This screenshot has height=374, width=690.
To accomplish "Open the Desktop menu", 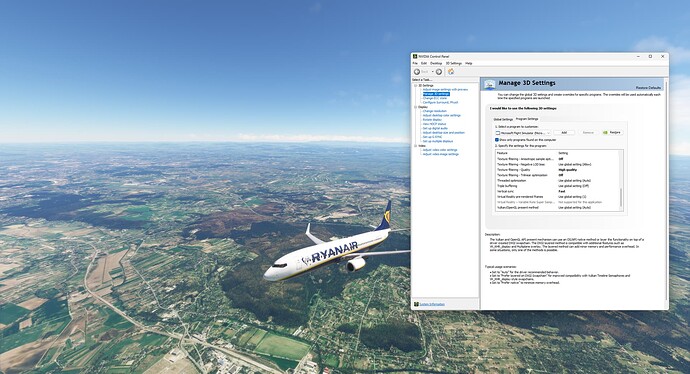I will tap(436, 63).
